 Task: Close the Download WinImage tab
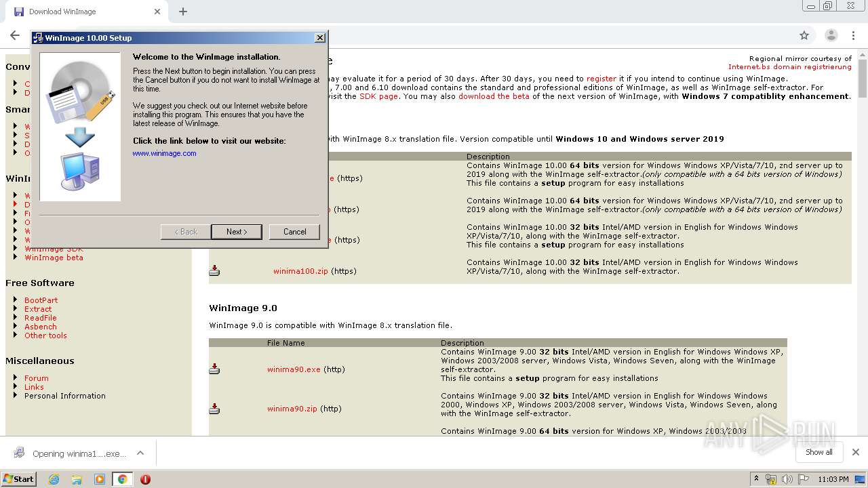point(157,12)
